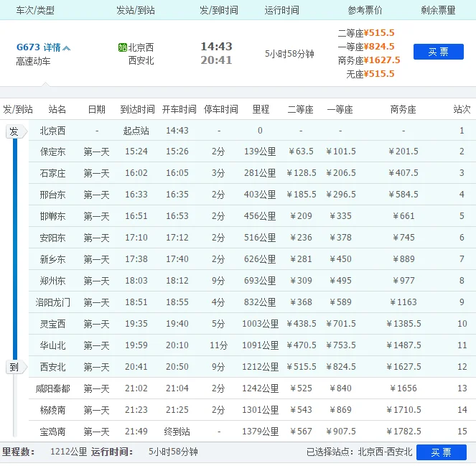
Task: Select station name 杨陵南
Action: pyautogui.click(x=52, y=410)
